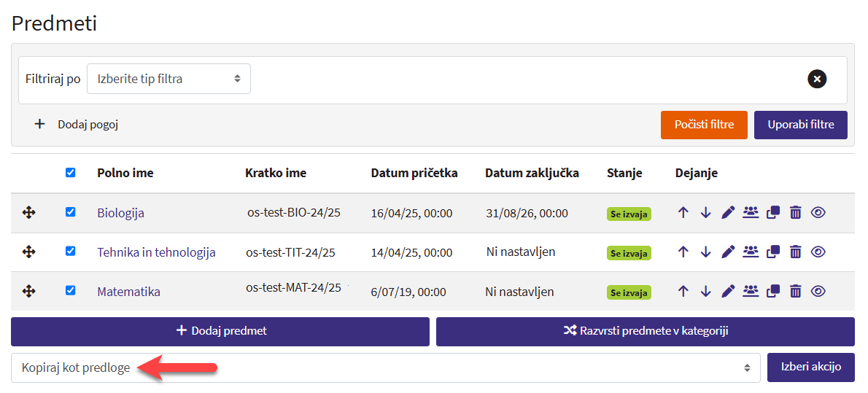This screenshot has width=868, height=393.
Task: Uncheck the Biologija row checkbox
Action: pyautogui.click(x=70, y=212)
